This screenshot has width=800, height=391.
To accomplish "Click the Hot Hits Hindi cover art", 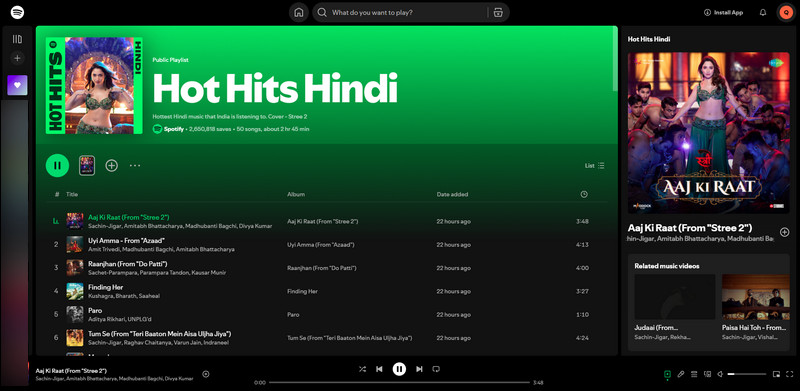I will [94, 86].
